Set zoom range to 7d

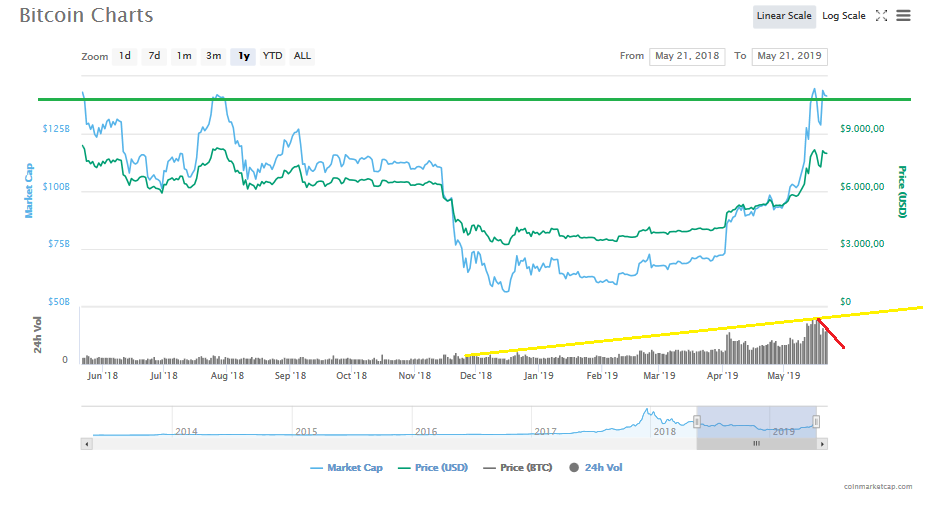click(155, 56)
